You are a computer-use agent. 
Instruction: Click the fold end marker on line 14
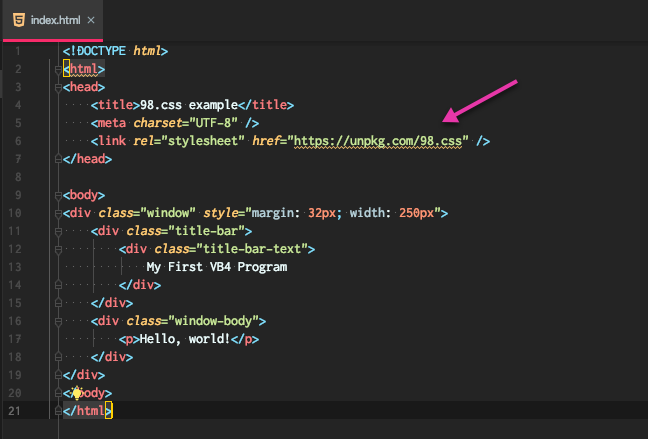coord(58,285)
